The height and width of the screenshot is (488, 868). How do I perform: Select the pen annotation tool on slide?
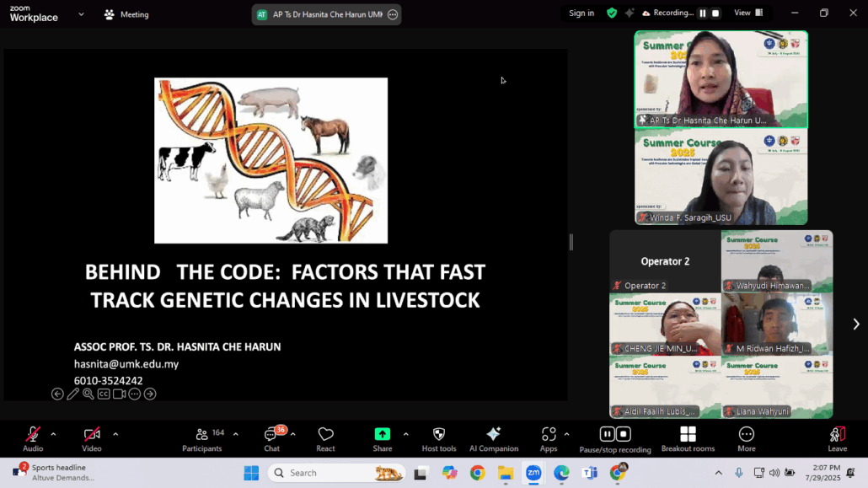click(x=72, y=394)
